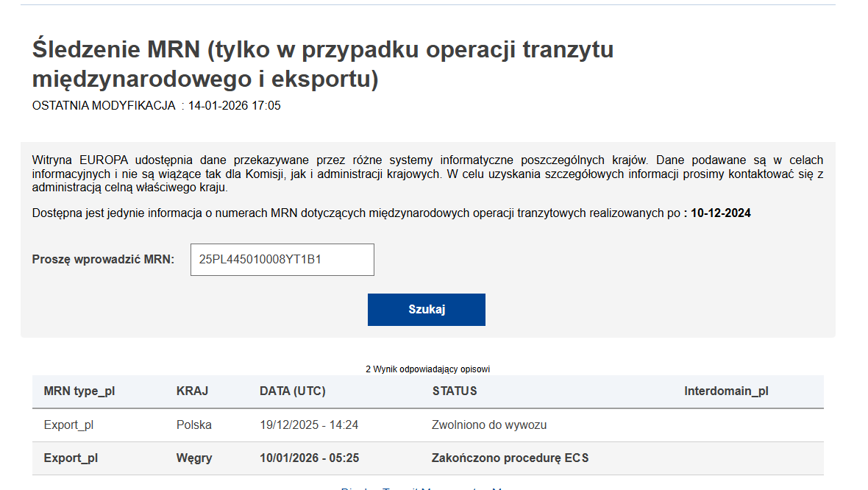Screen dimensions: 868x490
Task: Click Export_pl in the Węgry row
Action: click(71, 458)
